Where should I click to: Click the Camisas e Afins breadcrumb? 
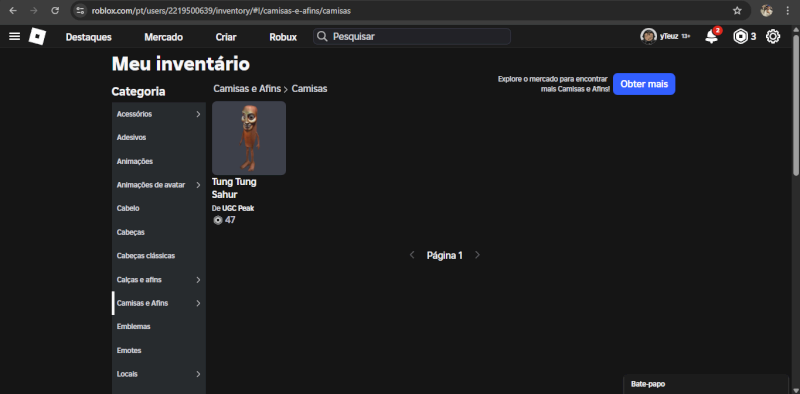[247, 89]
